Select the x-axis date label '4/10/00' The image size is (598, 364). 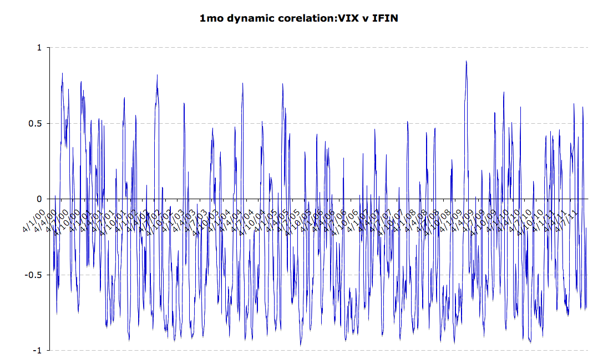point(67,222)
